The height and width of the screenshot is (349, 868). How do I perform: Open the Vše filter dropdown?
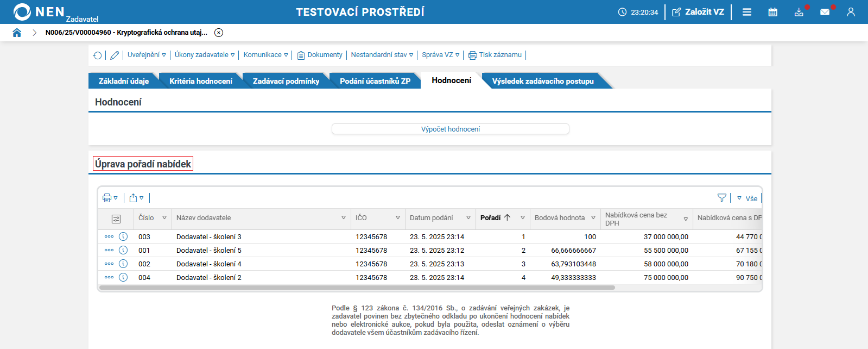747,198
